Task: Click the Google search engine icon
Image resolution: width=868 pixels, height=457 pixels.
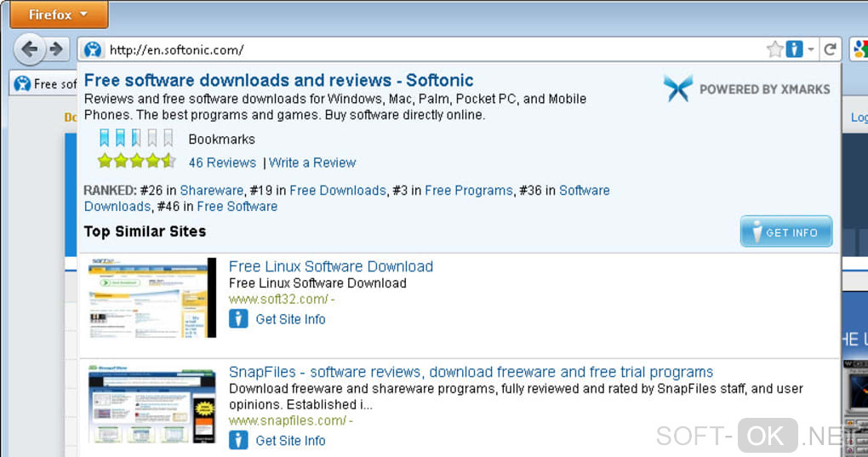Action: pos(858,49)
